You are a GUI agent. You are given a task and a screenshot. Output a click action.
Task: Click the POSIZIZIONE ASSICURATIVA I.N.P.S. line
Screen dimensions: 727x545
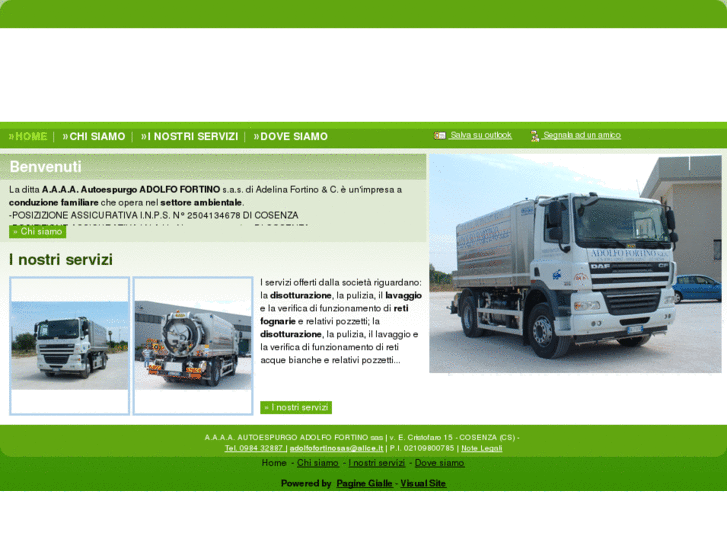(x=153, y=215)
